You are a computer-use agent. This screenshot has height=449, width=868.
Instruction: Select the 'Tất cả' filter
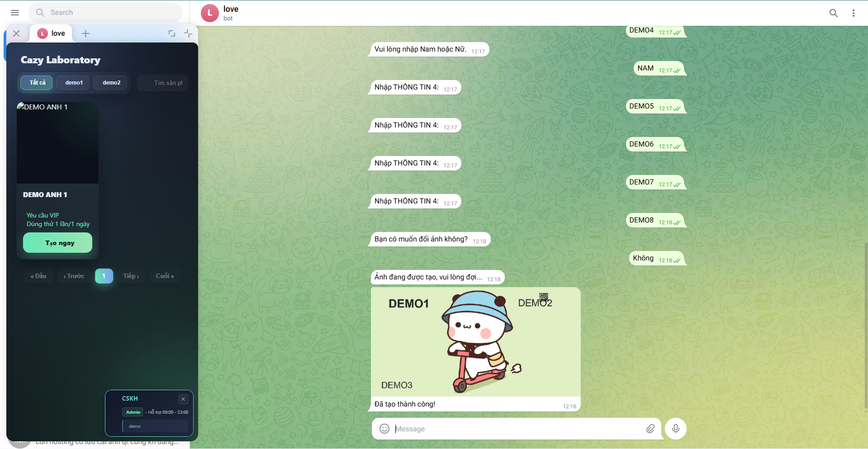tap(37, 83)
